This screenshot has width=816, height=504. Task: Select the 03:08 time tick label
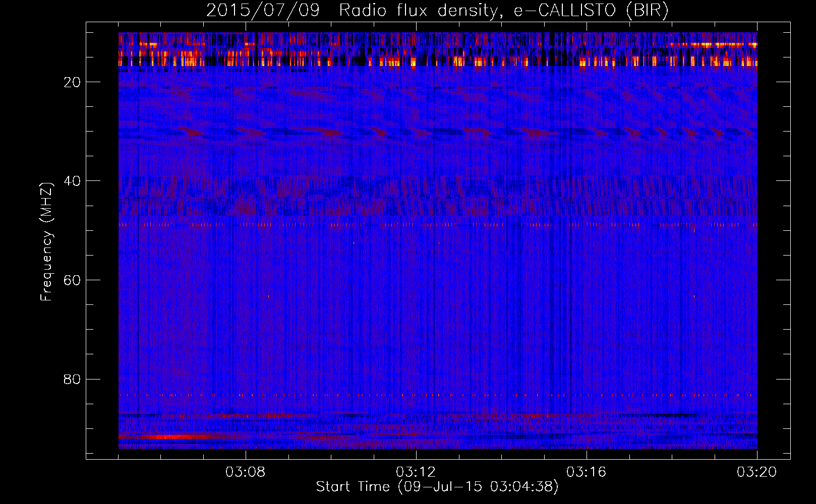[x=246, y=472]
